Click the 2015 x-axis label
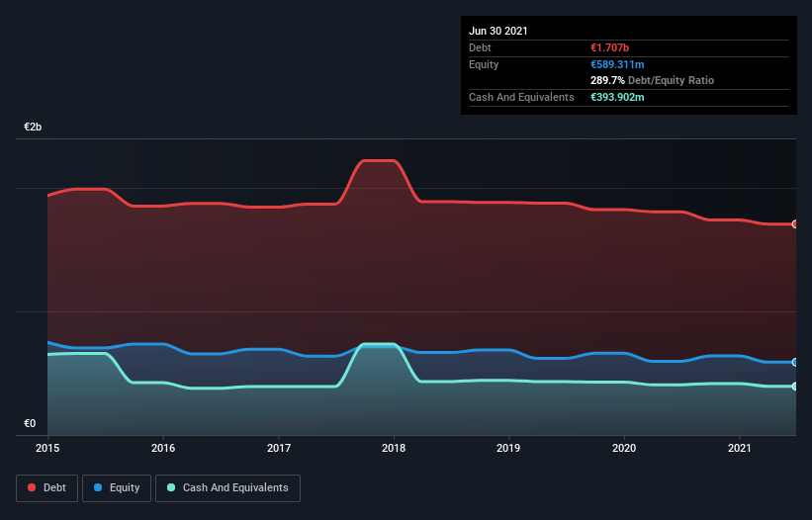This screenshot has height=520, width=812. [47, 448]
